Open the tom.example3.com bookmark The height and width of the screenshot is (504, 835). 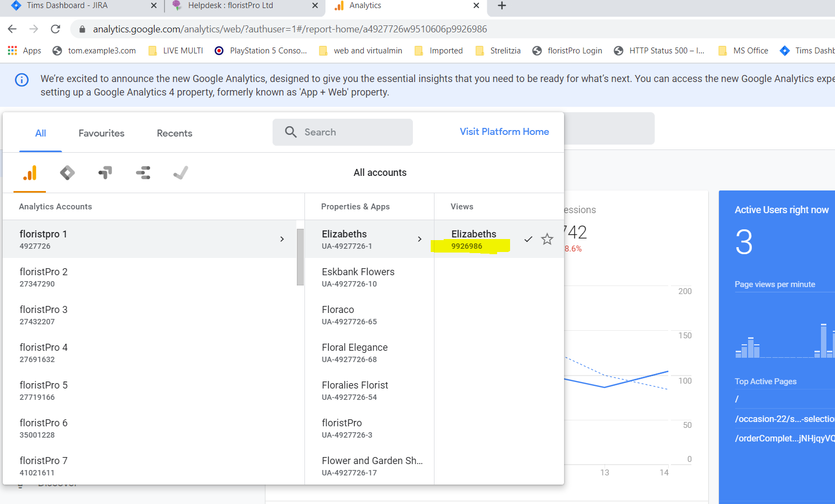pos(94,51)
